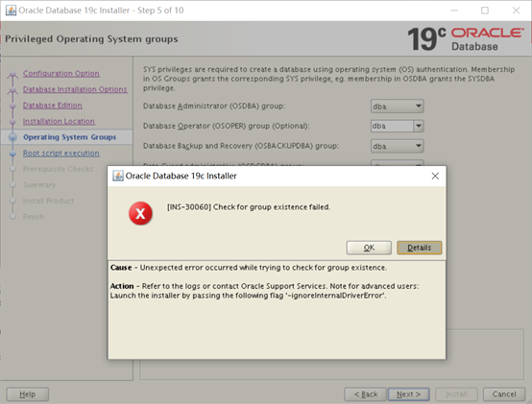Click the 'Privileged Operating System groups' heading
The image size is (532, 404).
coord(91,39)
